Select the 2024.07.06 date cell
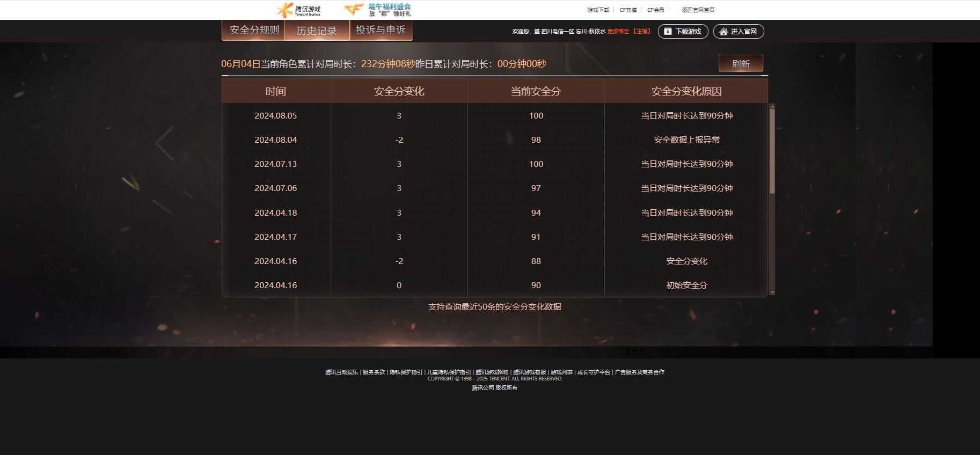The width and height of the screenshot is (980, 455). (x=275, y=188)
